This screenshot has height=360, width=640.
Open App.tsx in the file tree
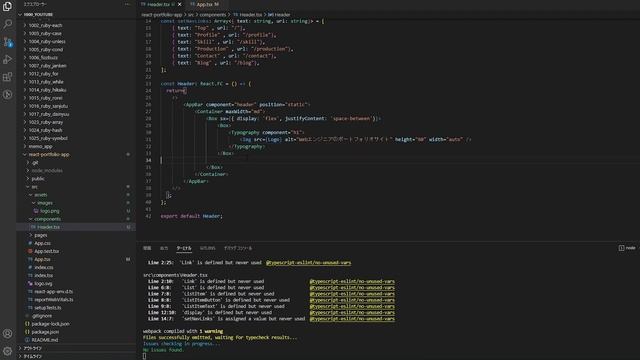[x=42, y=259]
